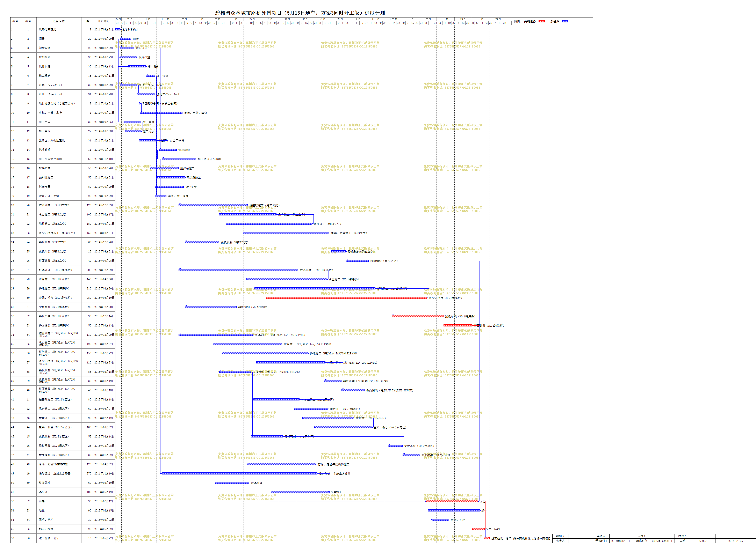
Task: Click the blue bar for 桩基础施工（NO.1跨海桥）
Action: [x=238, y=270]
